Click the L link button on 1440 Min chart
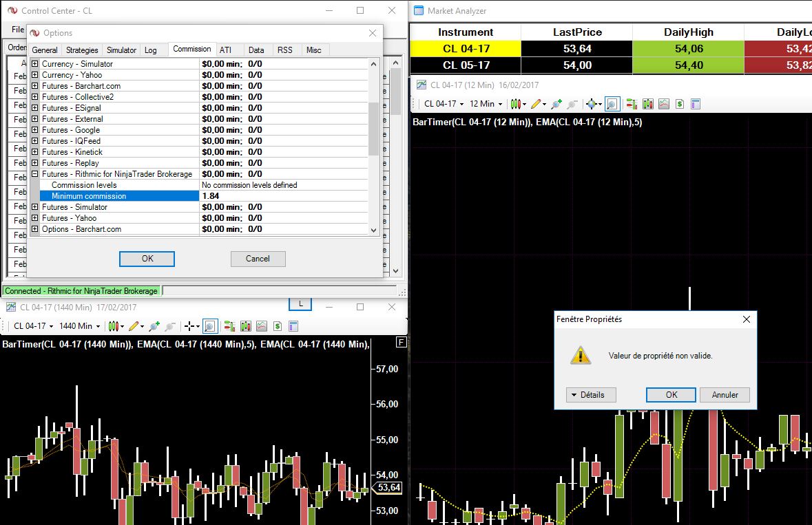 tap(300, 304)
